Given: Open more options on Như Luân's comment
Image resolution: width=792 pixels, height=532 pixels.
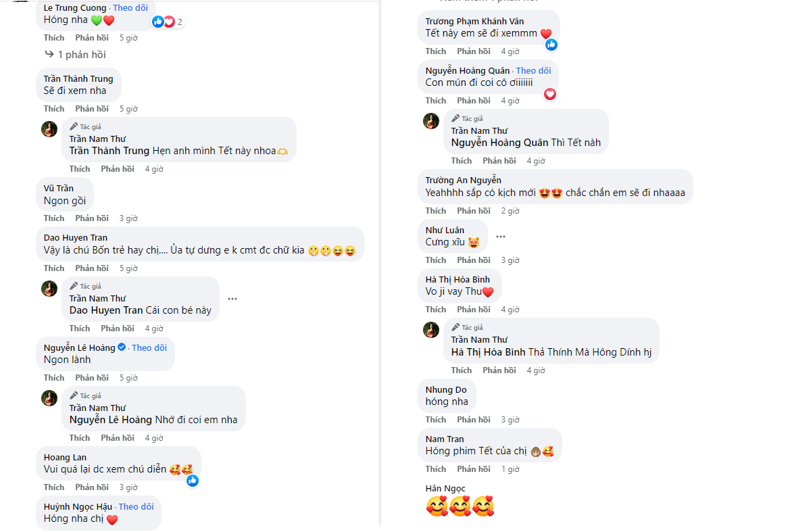Looking at the screenshot, I should (x=501, y=237).
